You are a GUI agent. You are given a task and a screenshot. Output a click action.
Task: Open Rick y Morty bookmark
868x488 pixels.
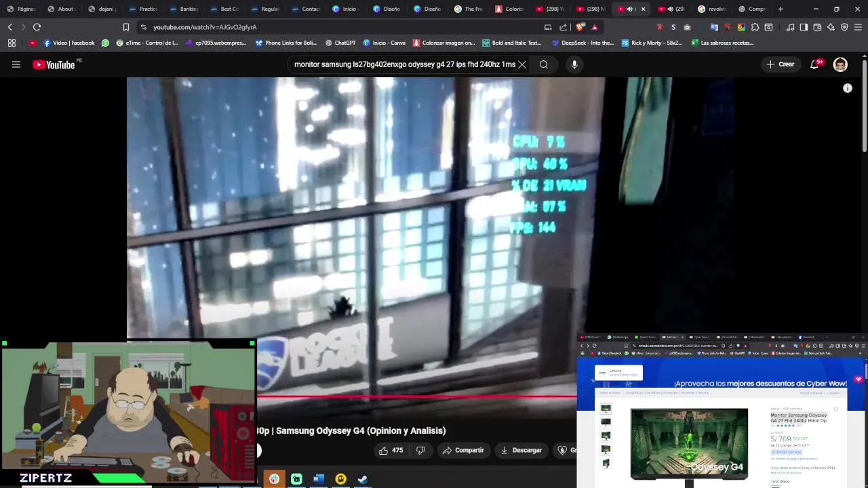point(652,43)
